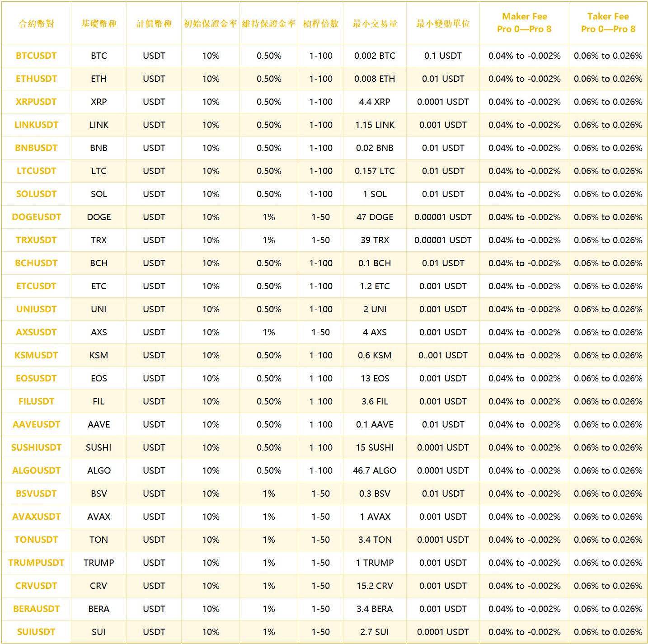Click the BNBUSDT pair cell
Screen dimensions: 648x644
point(36,148)
